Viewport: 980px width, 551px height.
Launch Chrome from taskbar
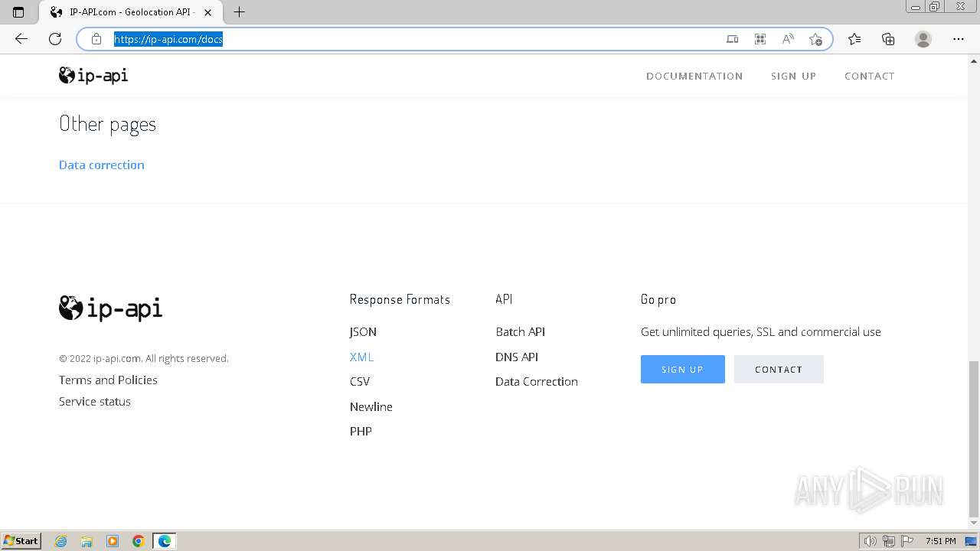coord(139,541)
